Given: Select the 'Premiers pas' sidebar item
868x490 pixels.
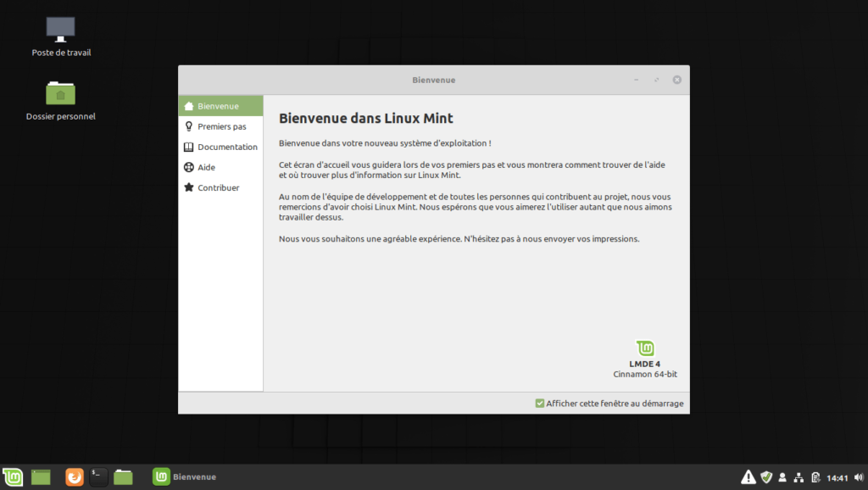Looking at the screenshot, I should pyautogui.click(x=221, y=126).
